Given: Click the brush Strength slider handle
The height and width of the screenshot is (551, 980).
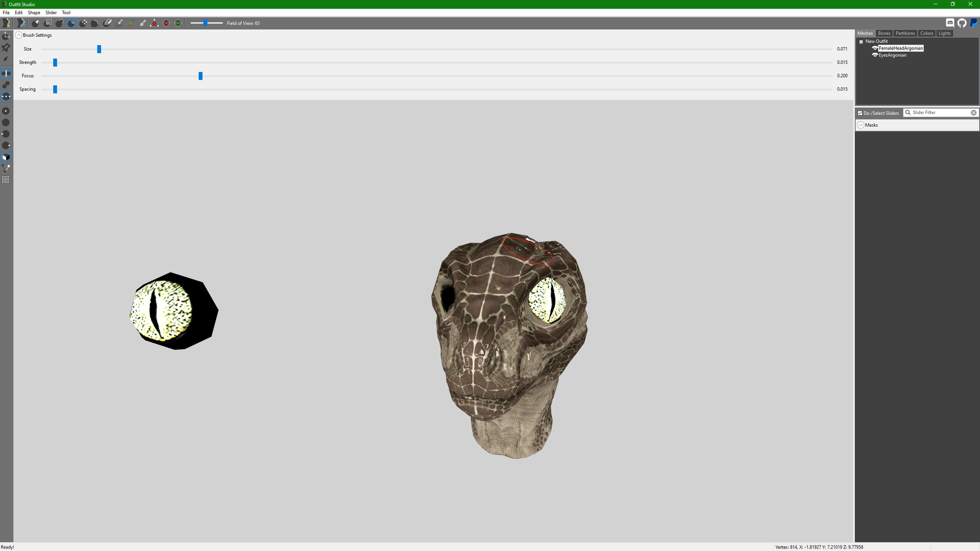Looking at the screenshot, I should 55,62.
